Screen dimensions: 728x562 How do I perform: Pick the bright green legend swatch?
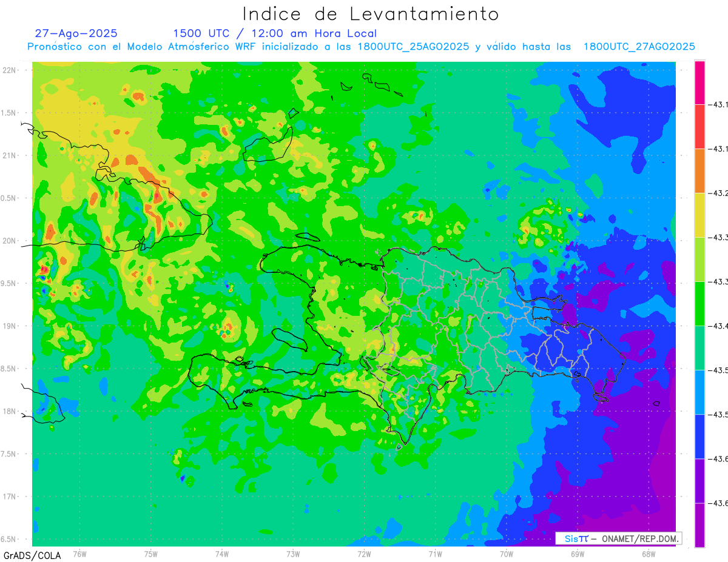pos(699,304)
